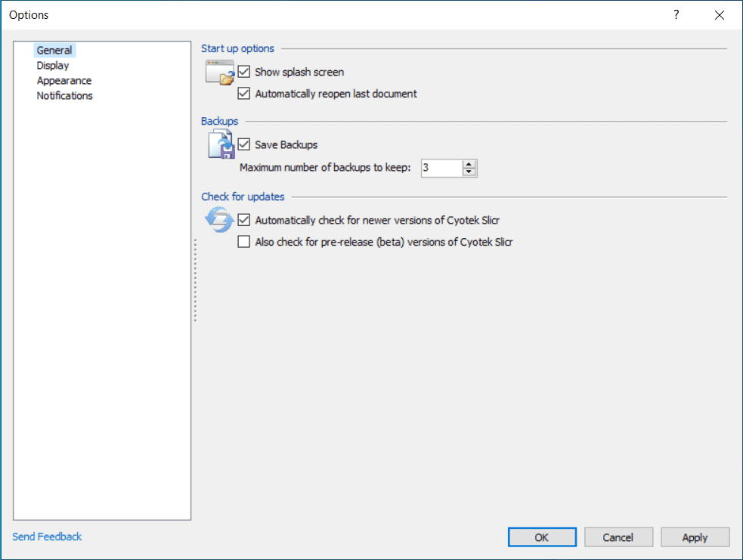Screen dimensions: 743x560
Task: Enable pre-release beta version checks
Action: [x=244, y=243]
